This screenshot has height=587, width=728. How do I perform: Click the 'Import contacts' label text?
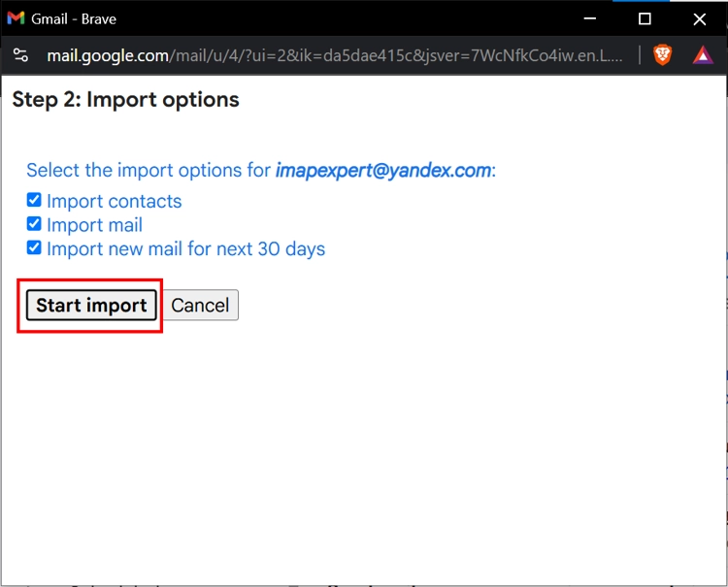coord(115,201)
